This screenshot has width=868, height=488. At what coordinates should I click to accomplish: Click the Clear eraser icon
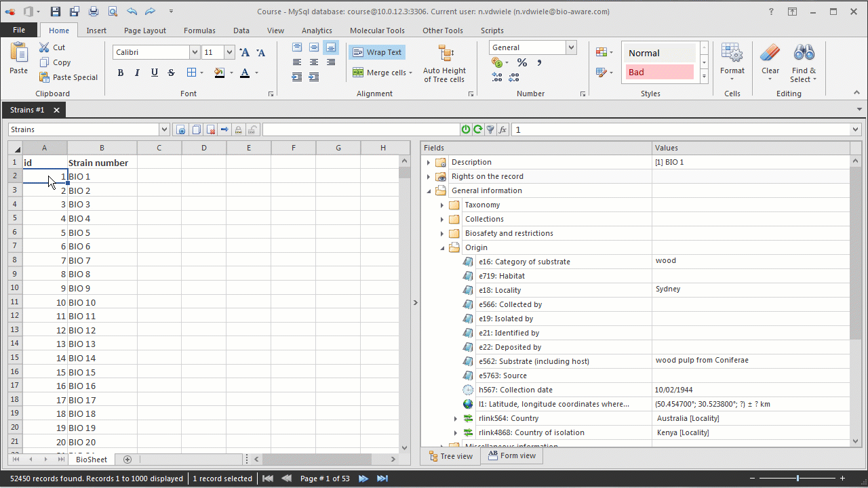[770, 54]
